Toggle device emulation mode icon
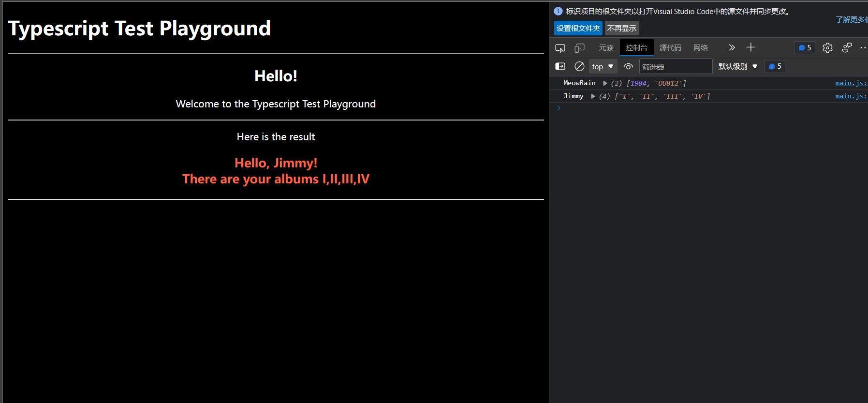 click(579, 48)
